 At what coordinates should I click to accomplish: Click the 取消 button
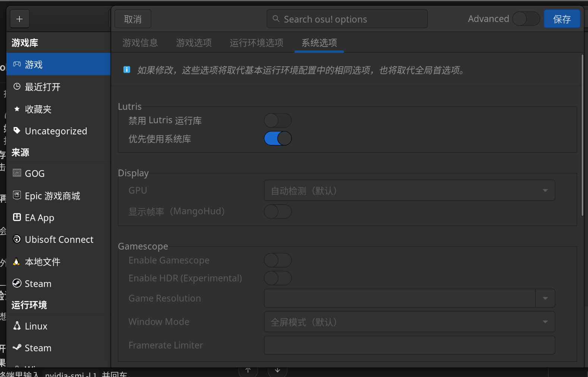(x=133, y=19)
